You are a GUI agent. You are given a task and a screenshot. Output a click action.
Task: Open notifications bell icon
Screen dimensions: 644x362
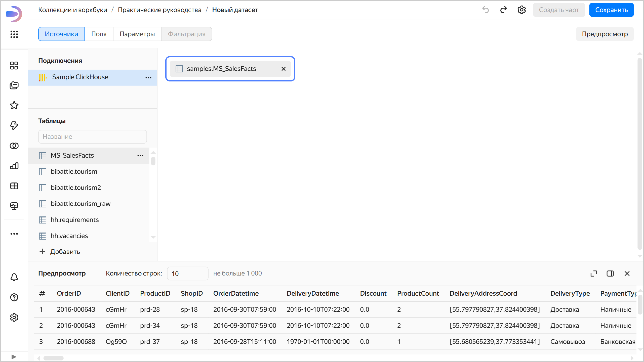[x=14, y=277]
